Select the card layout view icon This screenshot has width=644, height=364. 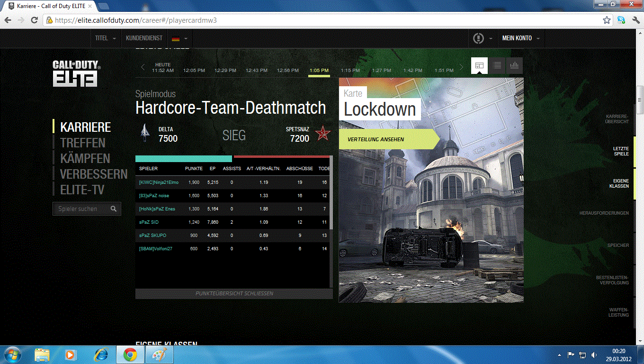479,66
